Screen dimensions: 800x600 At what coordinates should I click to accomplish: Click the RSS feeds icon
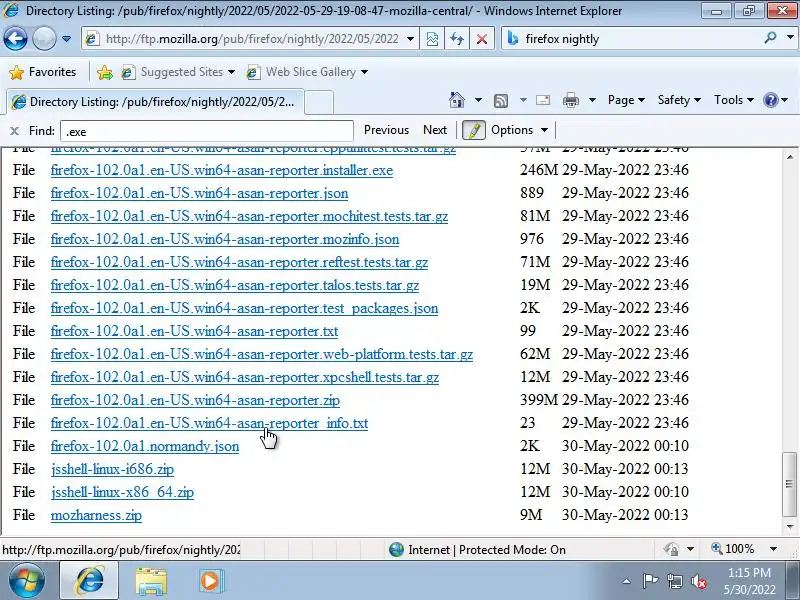[501, 101]
